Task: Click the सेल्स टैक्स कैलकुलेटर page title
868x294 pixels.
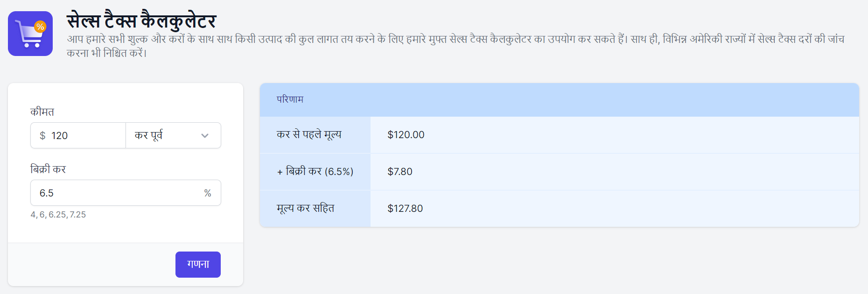Action: tap(141, 21)
